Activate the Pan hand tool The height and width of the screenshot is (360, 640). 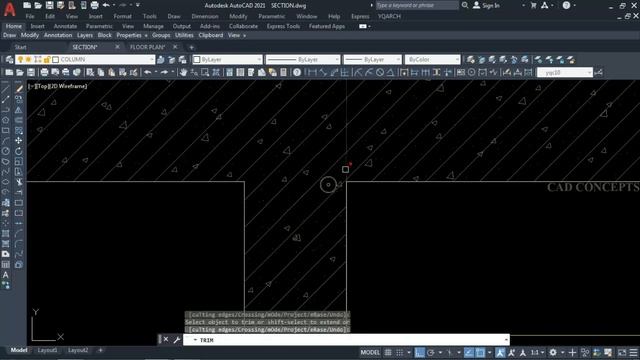click(183, 73)
